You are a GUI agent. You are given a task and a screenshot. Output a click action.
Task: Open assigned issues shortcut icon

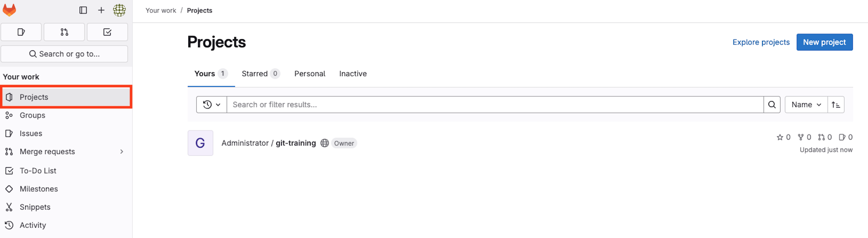click(21, 32)
